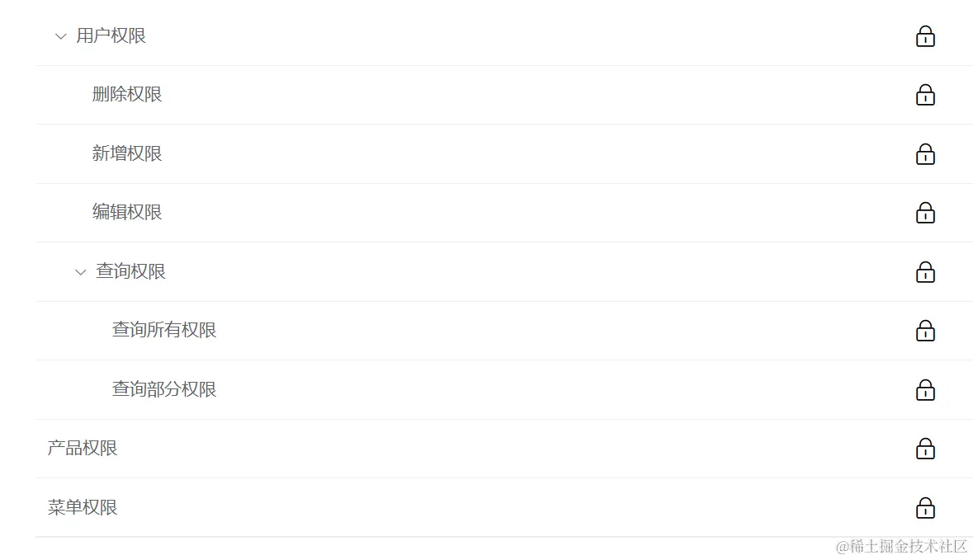Select the 用户权限 label
Screen dimensions: 973x560
coord(111,36)
